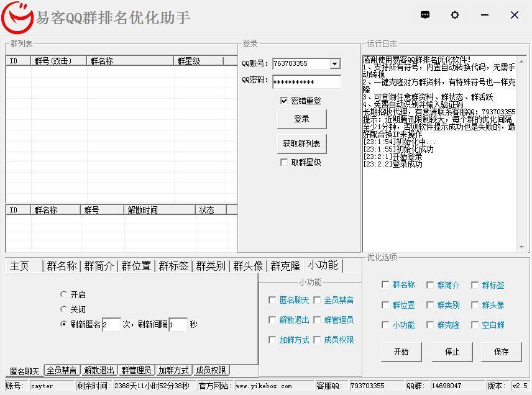
Task: Enable 群头像 in 优化选项
Action: (x=475, y=305)
